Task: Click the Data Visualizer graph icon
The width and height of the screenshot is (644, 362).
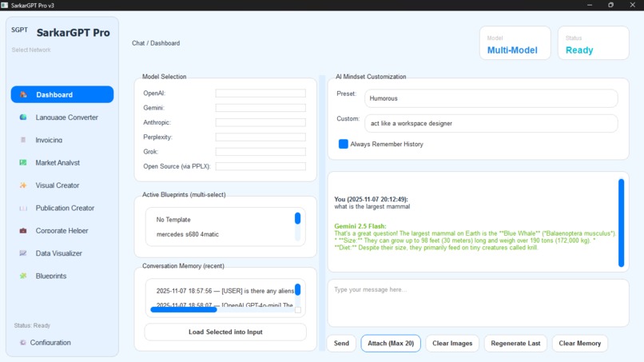Action: [23, 253]
